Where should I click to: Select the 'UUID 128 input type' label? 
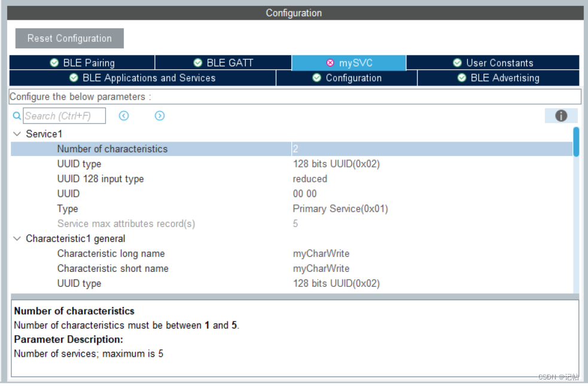coord(100,179)
